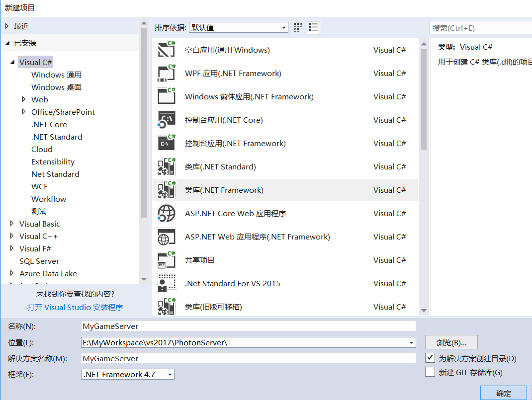The height and width of the screenshot is (400, 532).
Task: Open 打开 Visual Studio 安装程序 link
Action: [x=75, y=307]
